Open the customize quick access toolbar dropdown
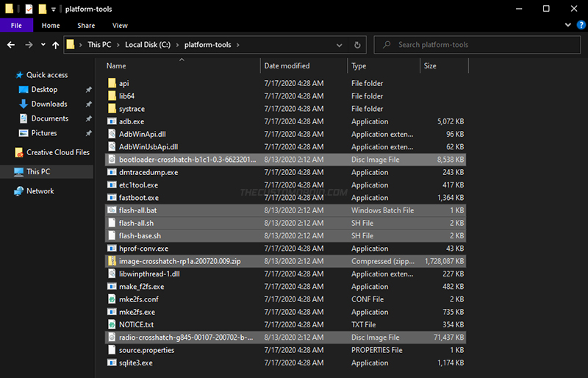This screenshot has height=378, width=588. point(54,10)
